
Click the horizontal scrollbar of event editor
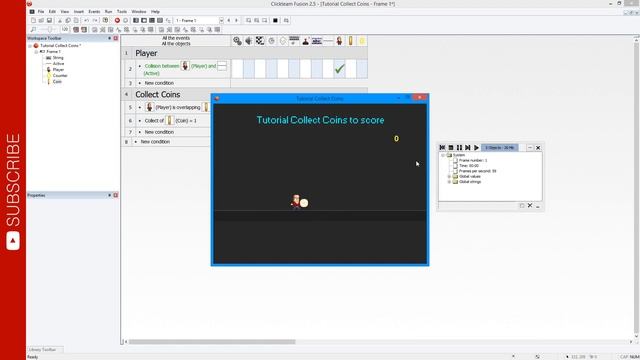[212, 342]
